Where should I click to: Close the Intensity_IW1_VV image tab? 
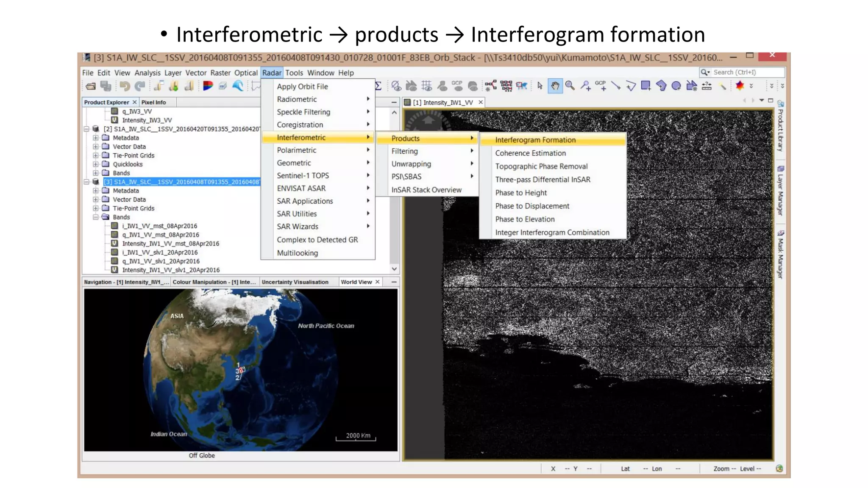(481, 102)
